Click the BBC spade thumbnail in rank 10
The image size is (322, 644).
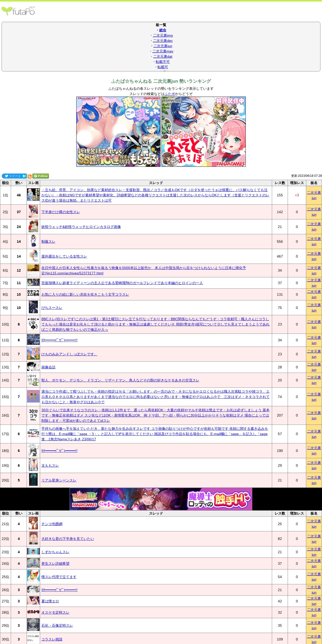(x=33, y=324)
